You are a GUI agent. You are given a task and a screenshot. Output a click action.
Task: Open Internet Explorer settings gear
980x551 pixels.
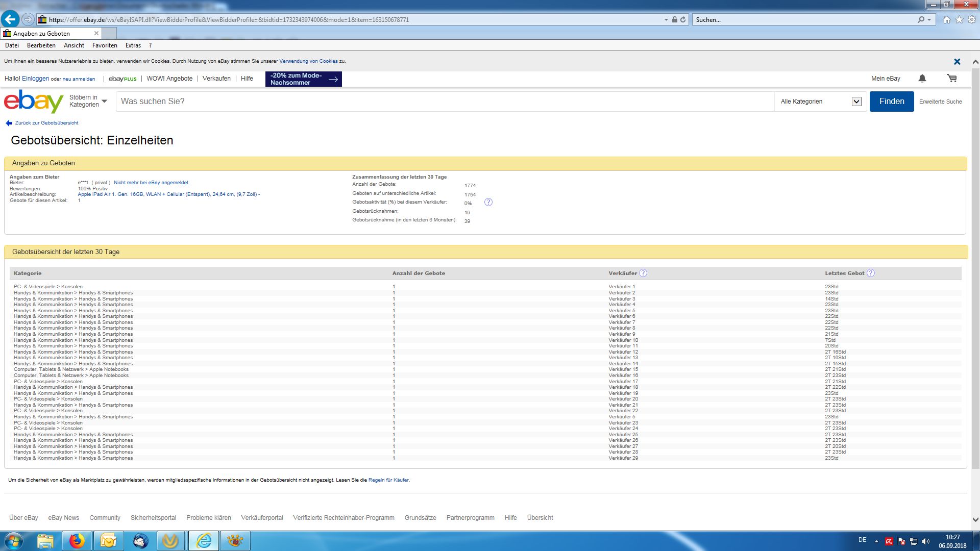(x=972, y=19)
